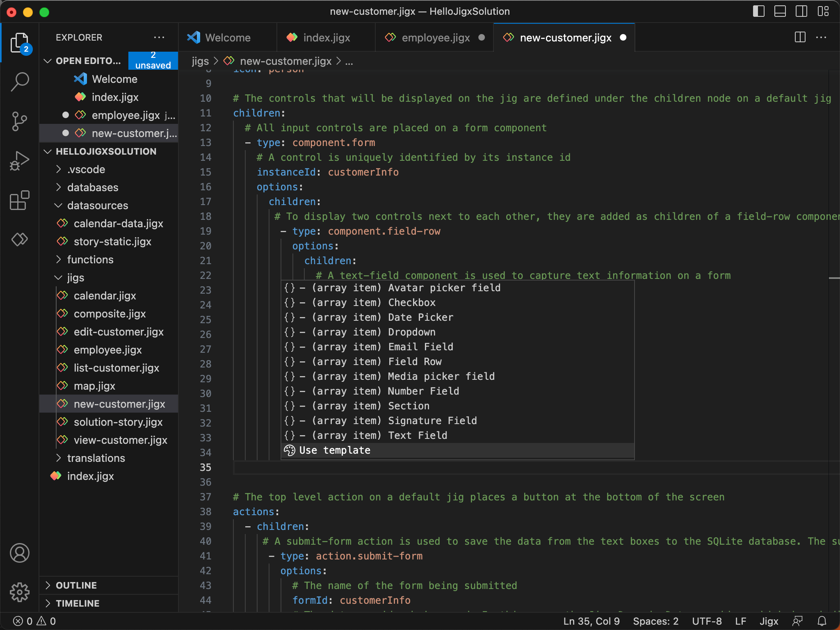Select employee.jigx in Open Editors list
Image resolution: width=840 pixels, height=630 pixels.
109,115
